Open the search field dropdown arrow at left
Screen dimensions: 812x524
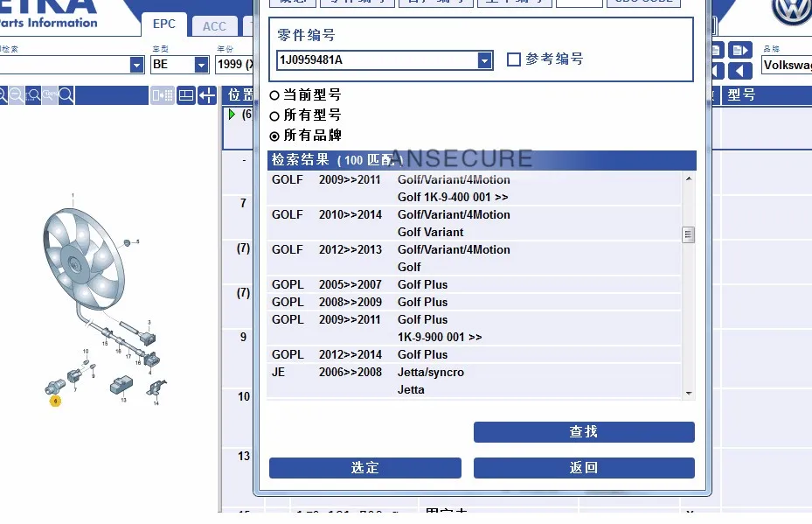coord(136,65)
